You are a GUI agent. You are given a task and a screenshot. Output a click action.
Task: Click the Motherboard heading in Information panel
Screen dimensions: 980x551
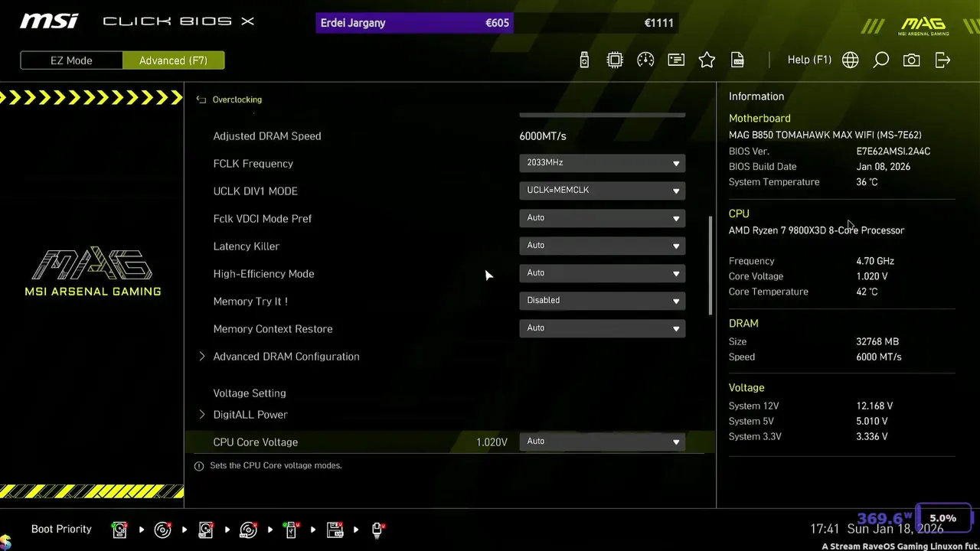759,119
